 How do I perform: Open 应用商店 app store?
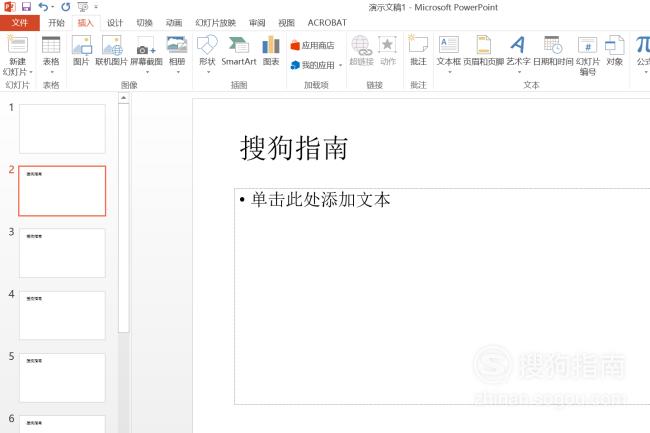[313, 45]
